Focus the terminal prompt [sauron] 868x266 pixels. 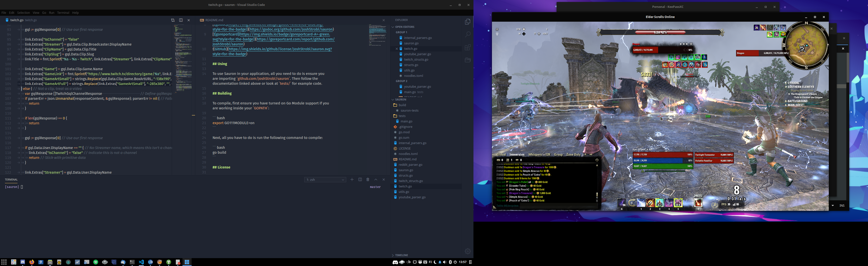(x=14, y=187)
